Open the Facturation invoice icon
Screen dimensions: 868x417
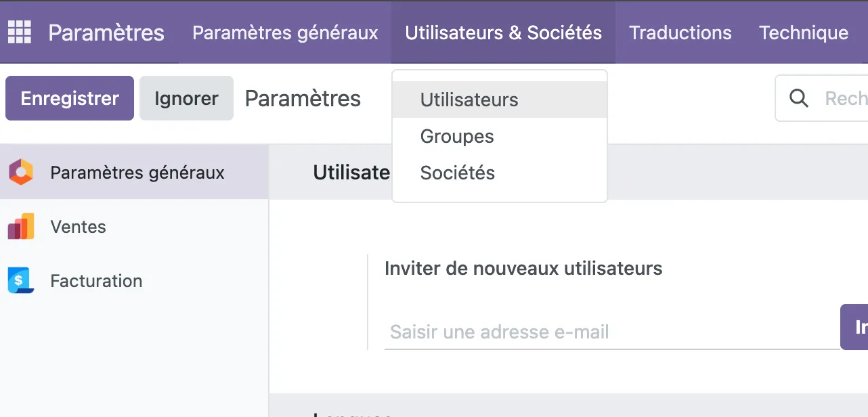click(x=21, y=280)
